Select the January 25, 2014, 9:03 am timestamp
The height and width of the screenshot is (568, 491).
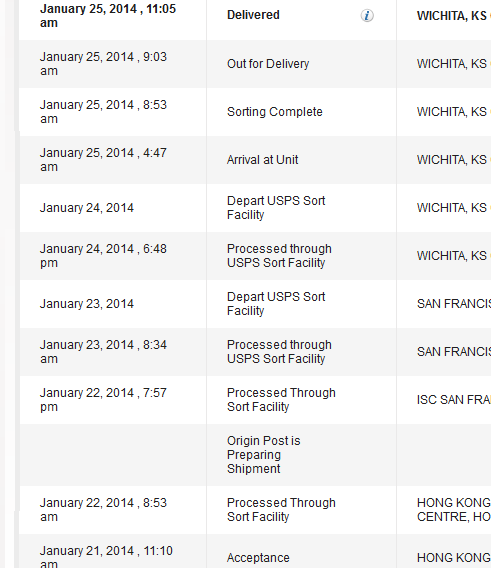[103, 64]
